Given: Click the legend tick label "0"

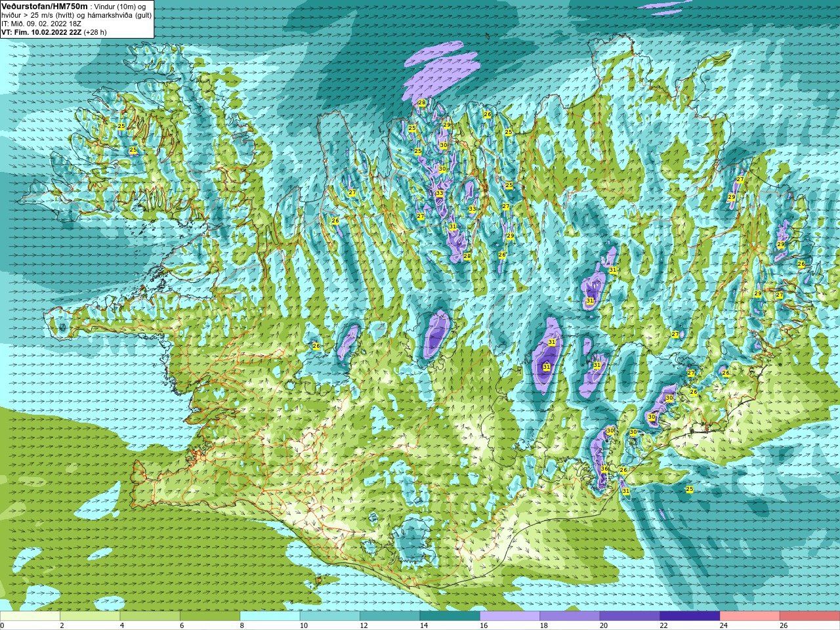Looking at the screenshot, I should 2,625.
